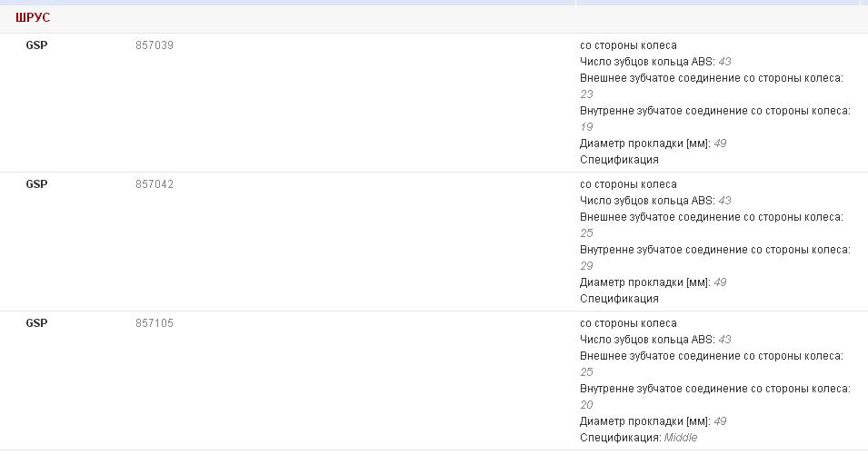
Task: Click the ШРУС category header
Action: pyautogui.click(x=33, y=17)
